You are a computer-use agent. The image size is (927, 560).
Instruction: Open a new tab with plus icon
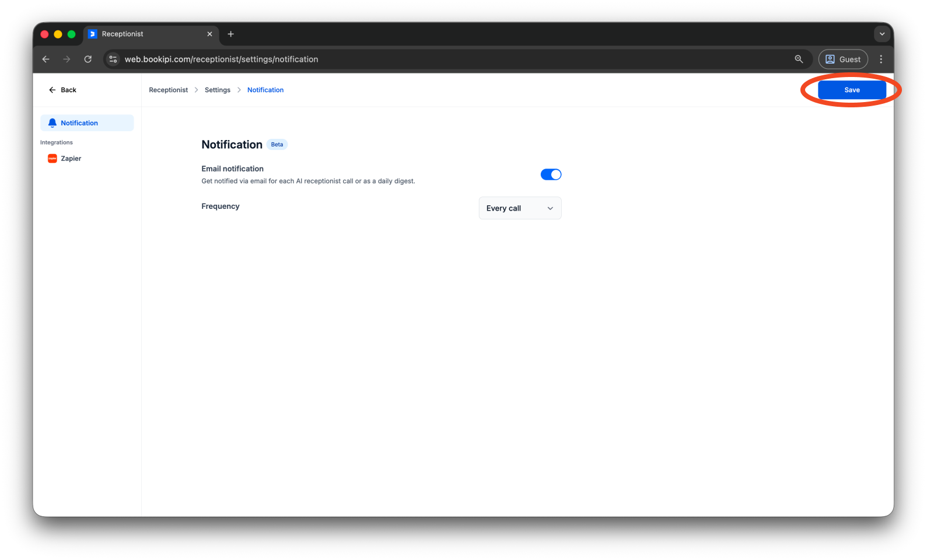coord(230,34)
